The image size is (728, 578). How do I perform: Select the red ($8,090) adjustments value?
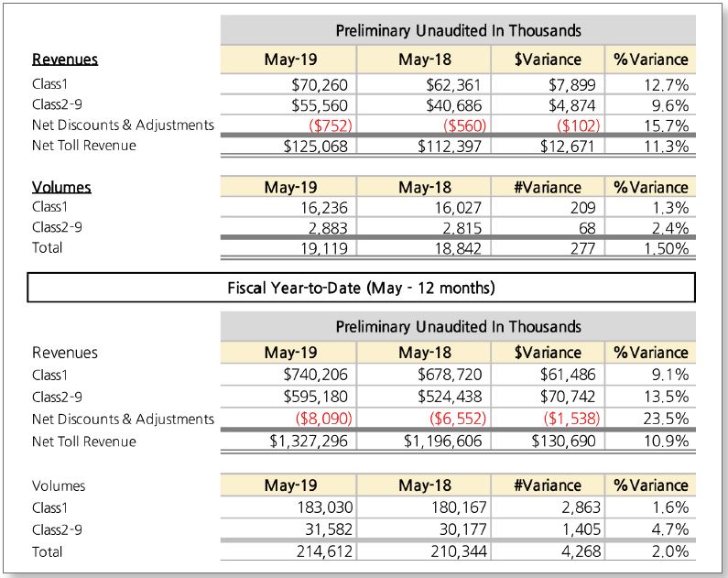click(323, 419)
